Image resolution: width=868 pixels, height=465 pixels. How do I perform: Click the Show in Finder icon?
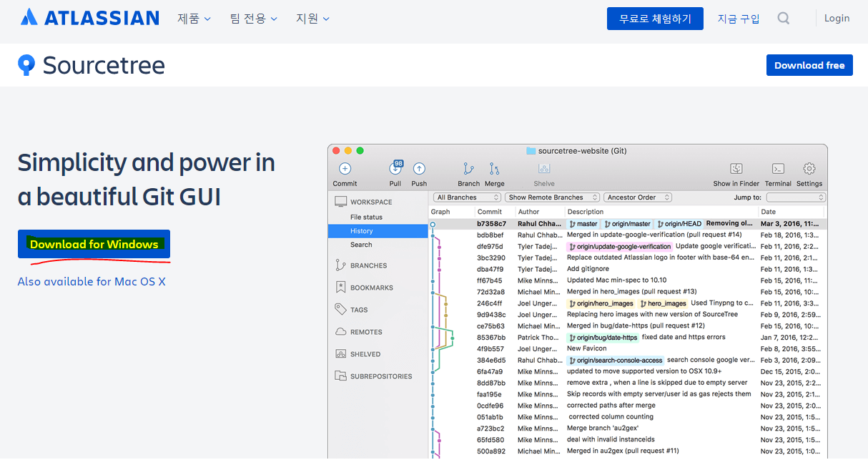point(736,169)
